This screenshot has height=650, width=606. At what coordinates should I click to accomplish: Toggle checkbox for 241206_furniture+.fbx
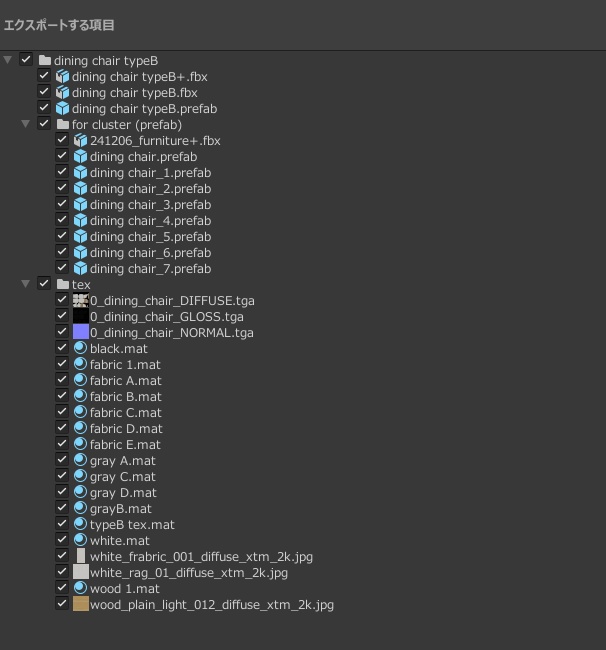coord(62,140)
